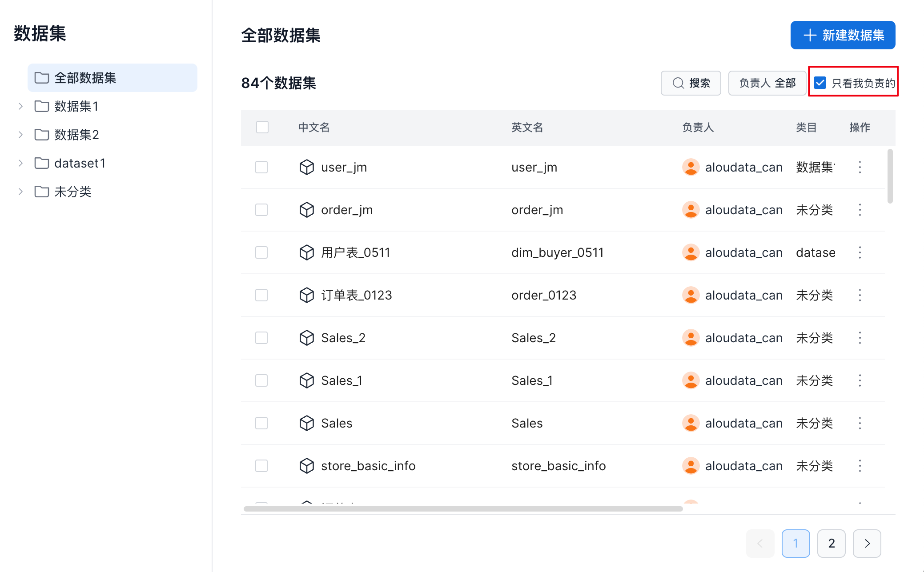The height and width of the screenshot is (572, 924).
Task: Expand the dataset1 folder chevron
Action: [x=20, y=163]
